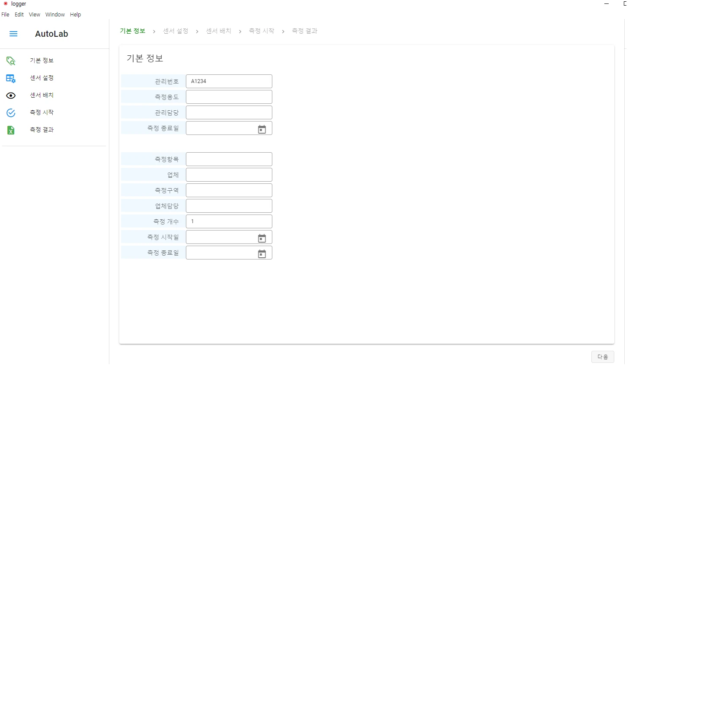Image resolution: width=728 pixels, height=711 pixels.
Task: Focus the 업체담당 text field
Action: tap(229, 206)
